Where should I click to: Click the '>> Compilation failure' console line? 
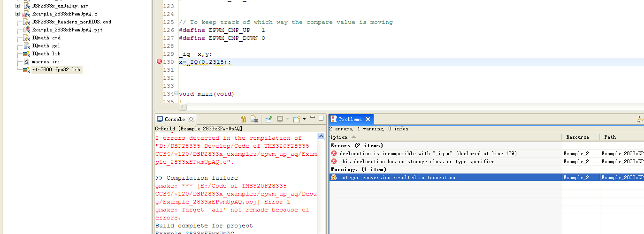[x=197, y=178]
